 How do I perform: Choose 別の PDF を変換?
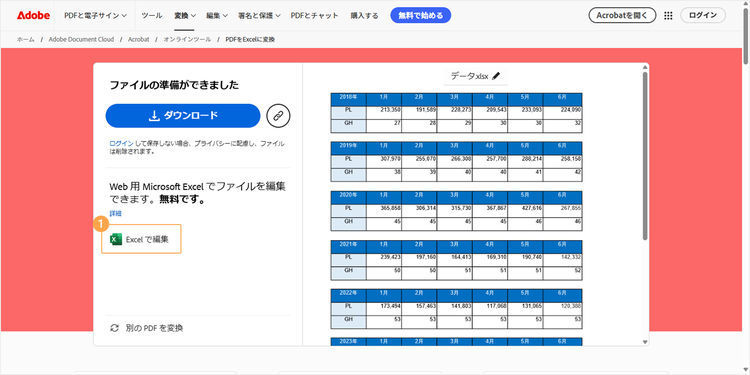(x=147, y=328)
